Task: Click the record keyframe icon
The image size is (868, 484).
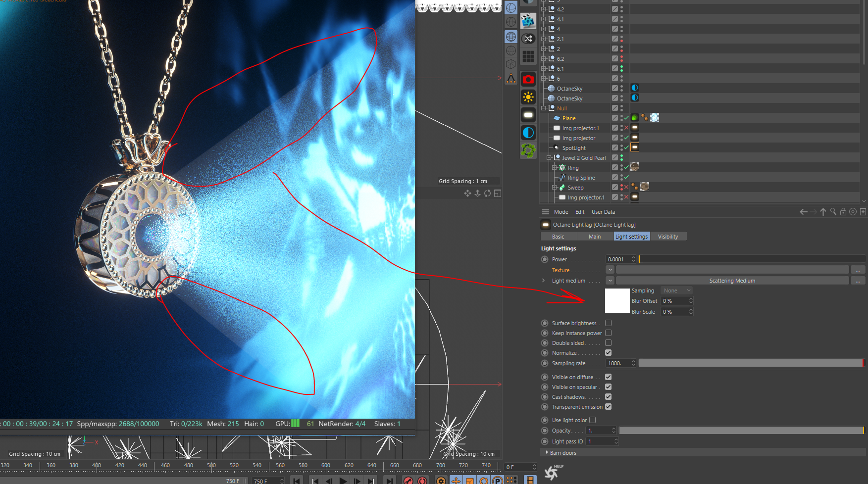Action: point(408,480)
